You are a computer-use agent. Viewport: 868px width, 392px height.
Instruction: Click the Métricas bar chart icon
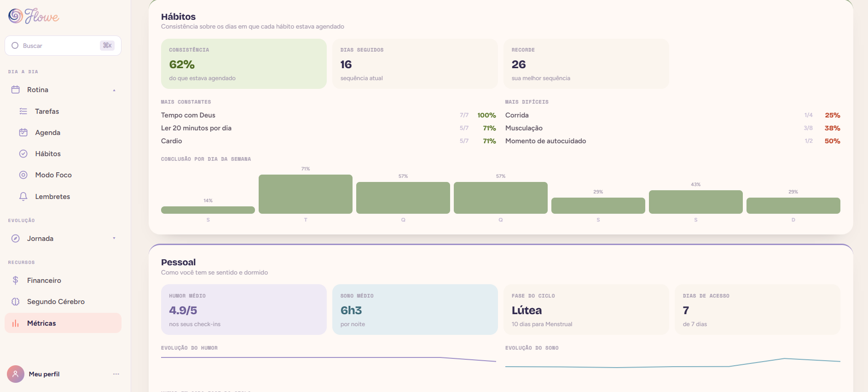[16, 323]
